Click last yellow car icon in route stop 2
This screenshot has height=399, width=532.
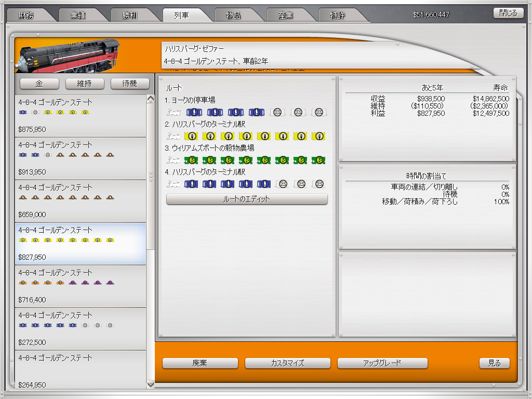point(318,136)
